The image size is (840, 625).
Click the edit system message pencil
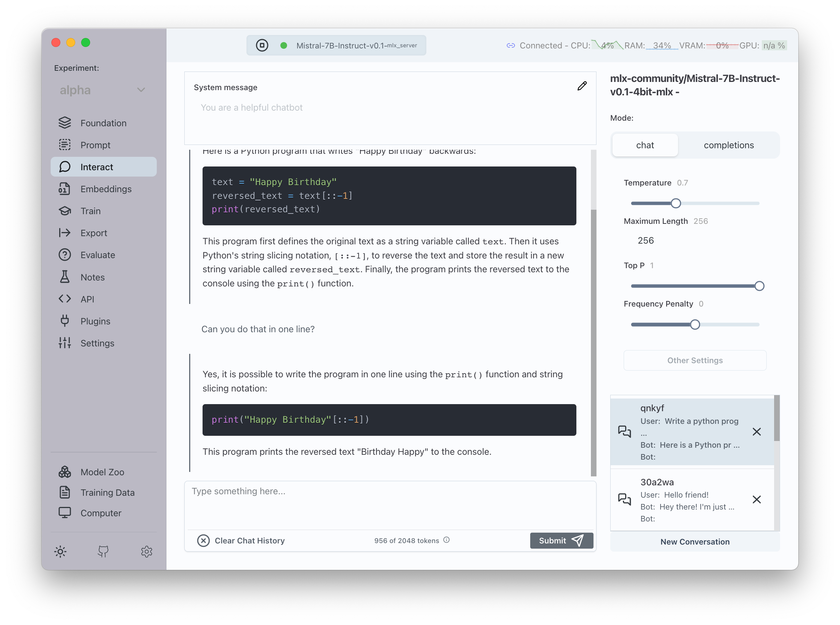[x=582, y=87]
